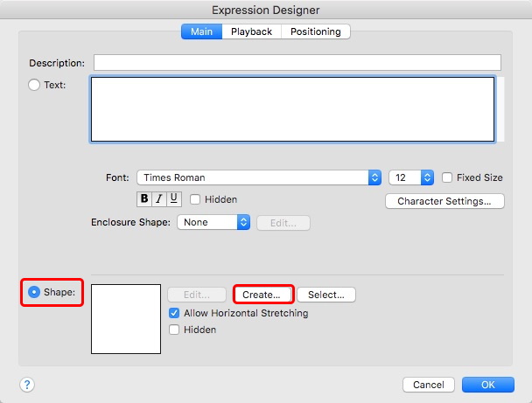Select the Text radio button
The height and width of the screenshot is (403, 532).
(34, 85)
